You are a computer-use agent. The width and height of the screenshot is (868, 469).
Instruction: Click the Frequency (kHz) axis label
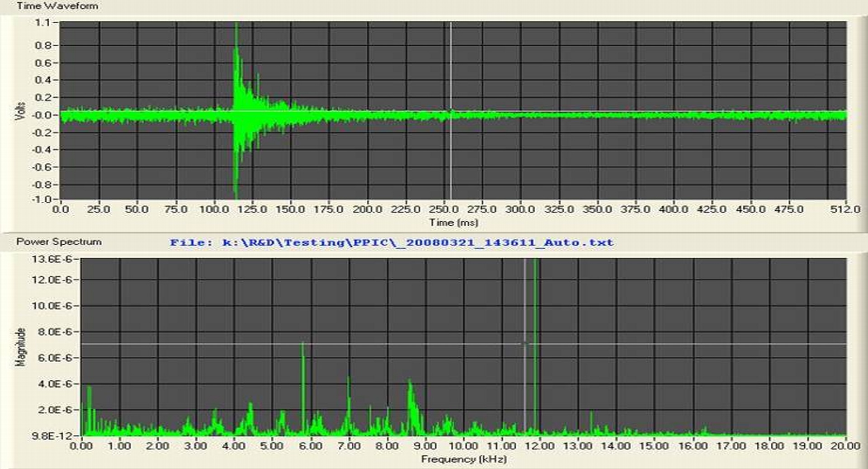(x=463, y=459)
